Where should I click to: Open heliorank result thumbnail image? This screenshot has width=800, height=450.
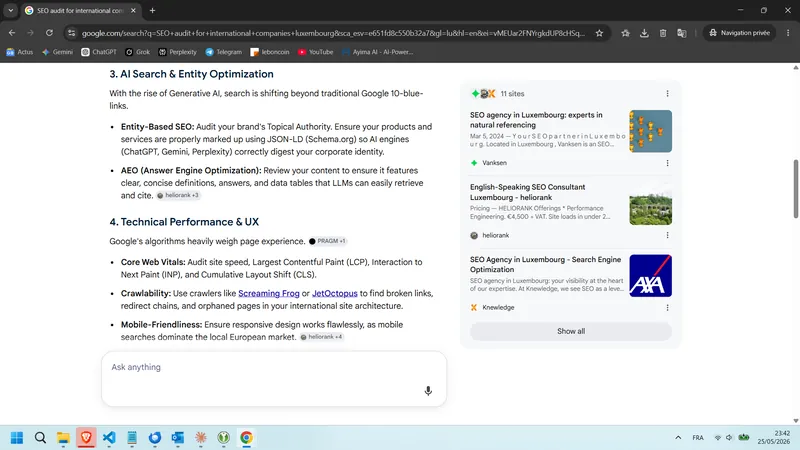click(x=651, y=204)
